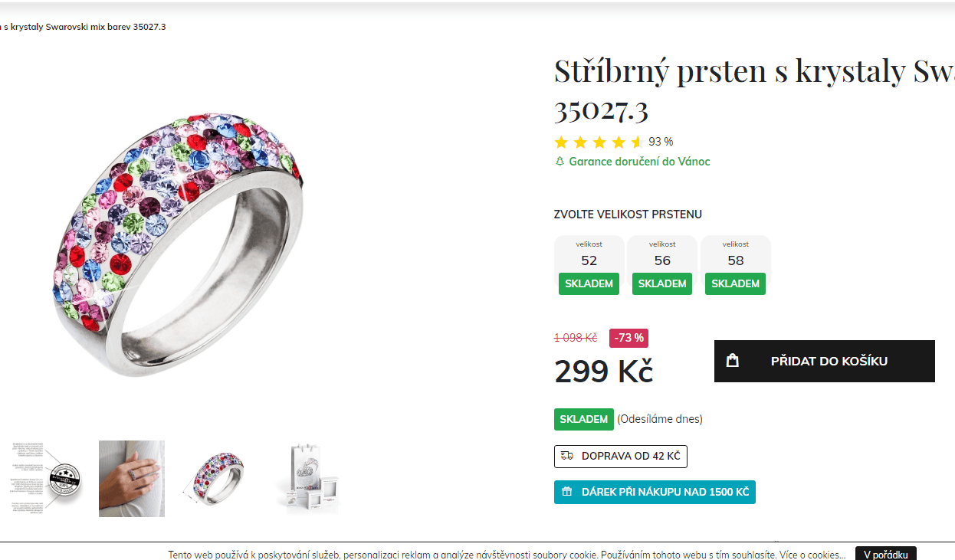The height and width of the screenshot is (560, 955).
Task: Click DÁREK PŘI NÁKUPU NAD 1500 KČ banner
Action: pyautogui.click(x=655, y=492)
